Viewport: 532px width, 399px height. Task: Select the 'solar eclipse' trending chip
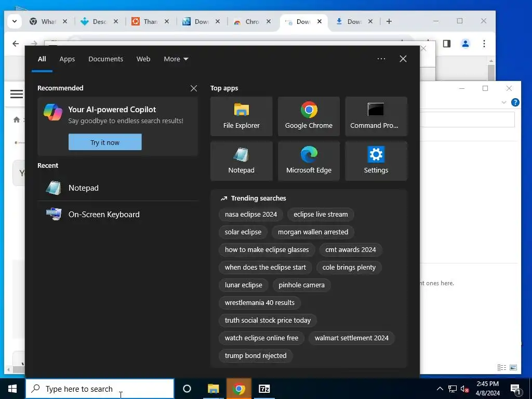(x=243, y=232)
